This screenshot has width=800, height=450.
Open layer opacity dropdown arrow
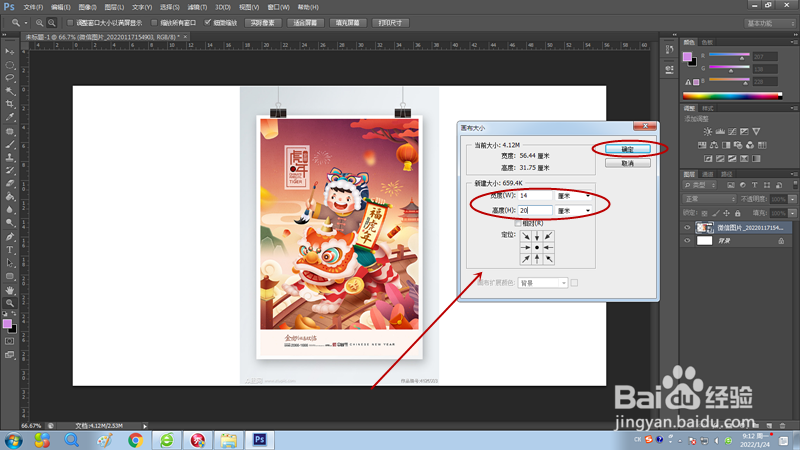(x=792, y=199)
